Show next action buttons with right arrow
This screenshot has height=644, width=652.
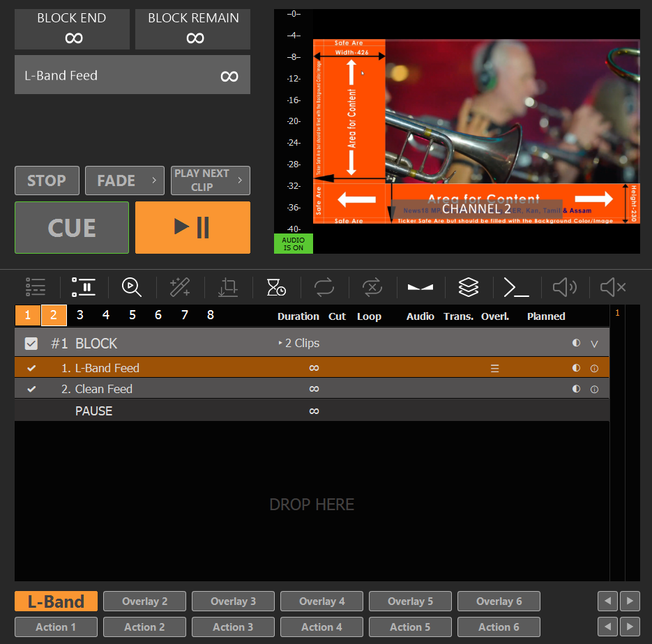pos(630,627)
